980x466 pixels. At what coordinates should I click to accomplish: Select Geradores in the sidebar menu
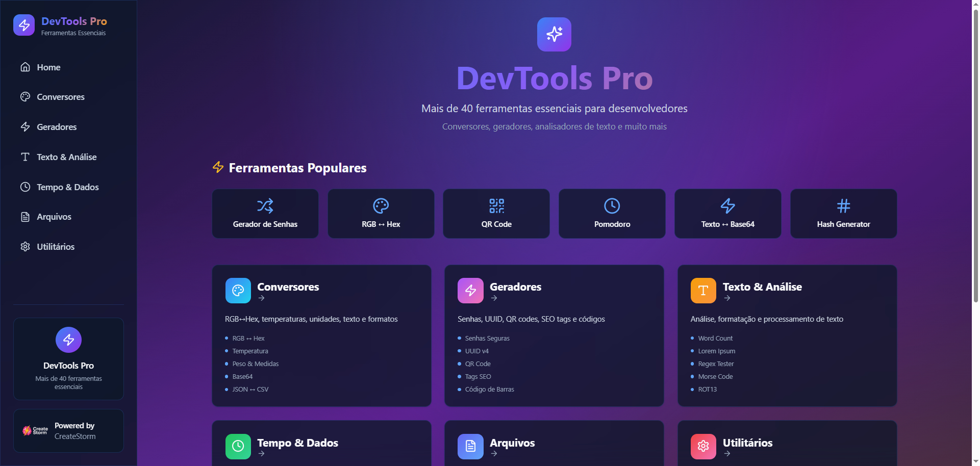tap(68, 126)
